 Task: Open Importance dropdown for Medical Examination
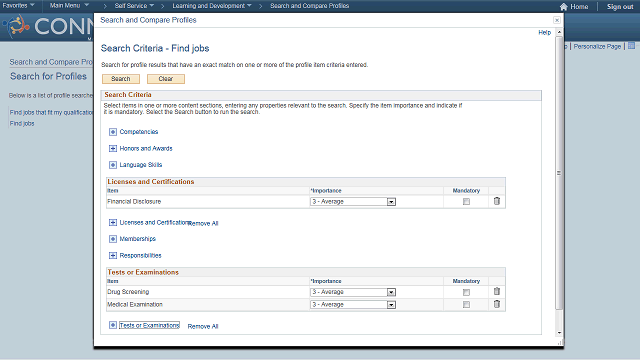click(x=353, y=305)
